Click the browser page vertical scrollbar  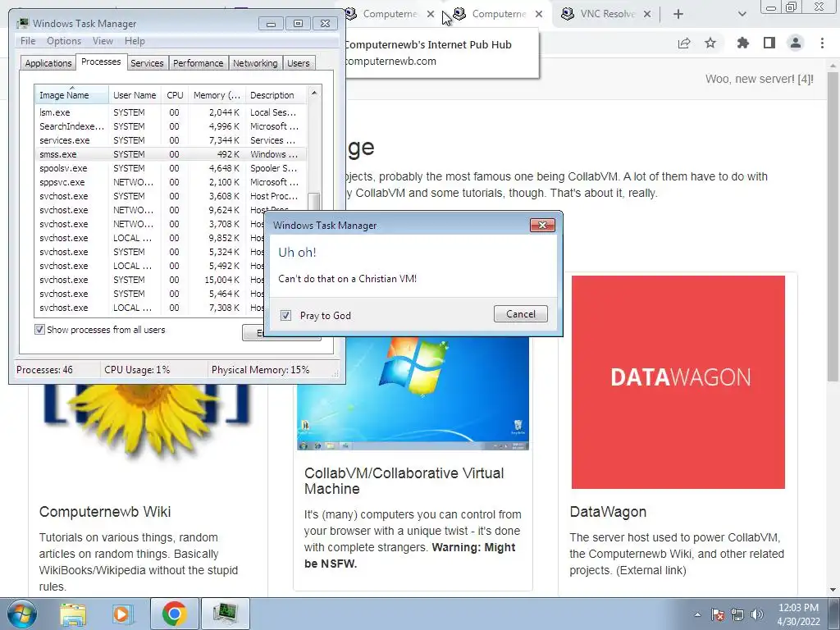833,225
